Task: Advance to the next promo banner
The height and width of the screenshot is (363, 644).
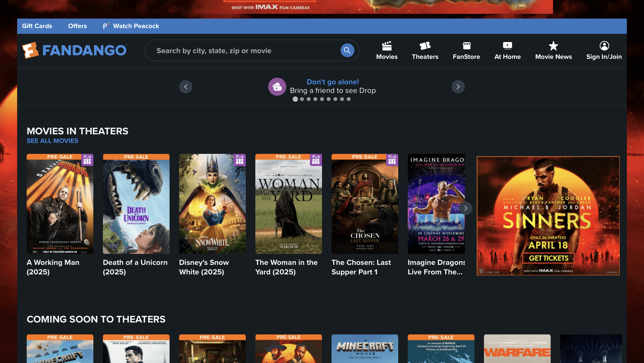Action: point(458,87)
